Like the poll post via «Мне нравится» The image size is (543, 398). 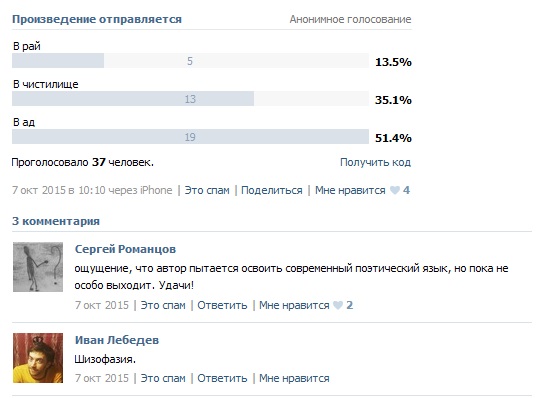pos(350,190)
